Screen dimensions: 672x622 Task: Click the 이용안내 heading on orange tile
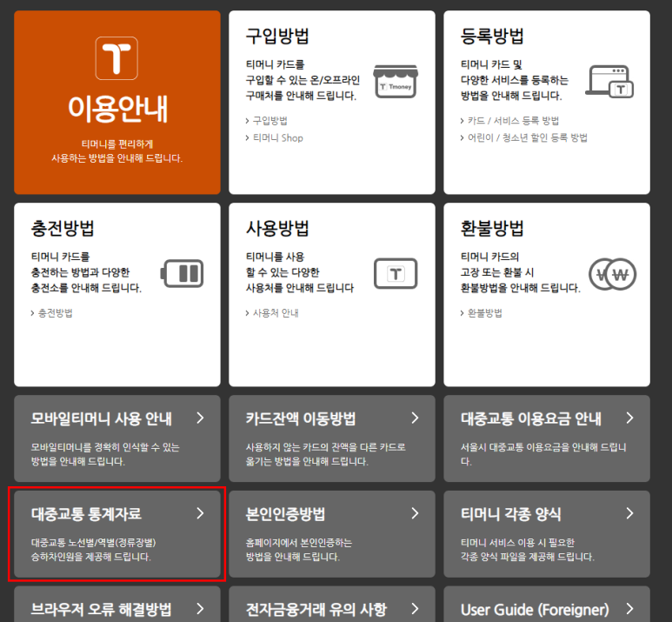pyautogui.click(x=117, y=109)
